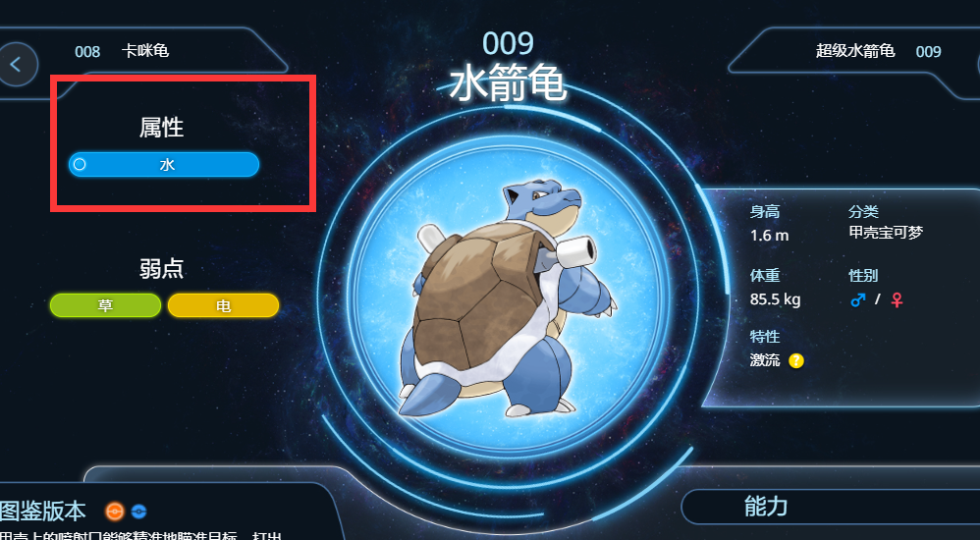
Task: Click the 图鉴版本 section heading
Action: [42, 512]
